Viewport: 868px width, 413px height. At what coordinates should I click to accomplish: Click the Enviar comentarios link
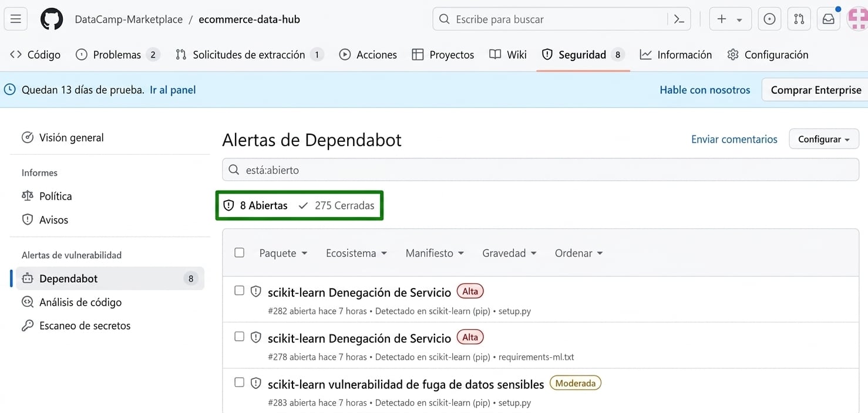[734, 139]
